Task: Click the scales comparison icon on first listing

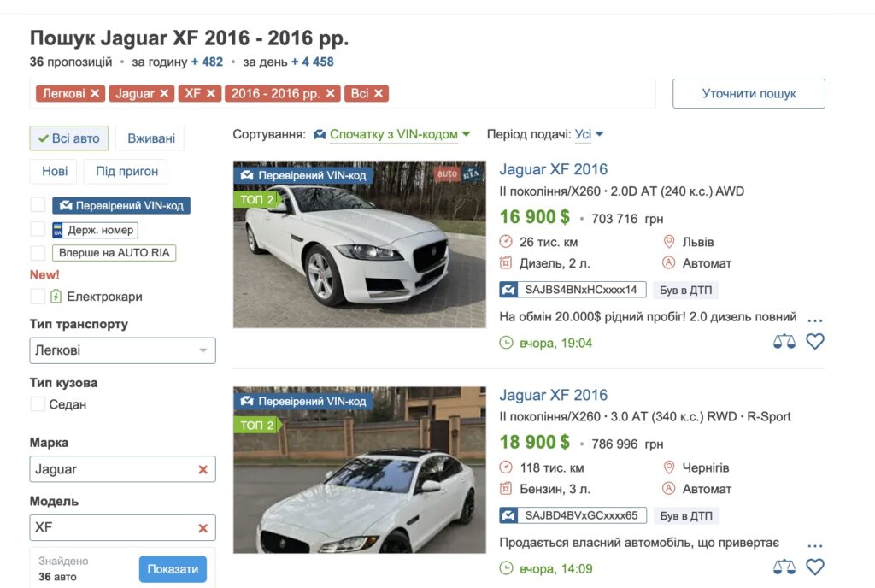Action: tap(784, 341)
